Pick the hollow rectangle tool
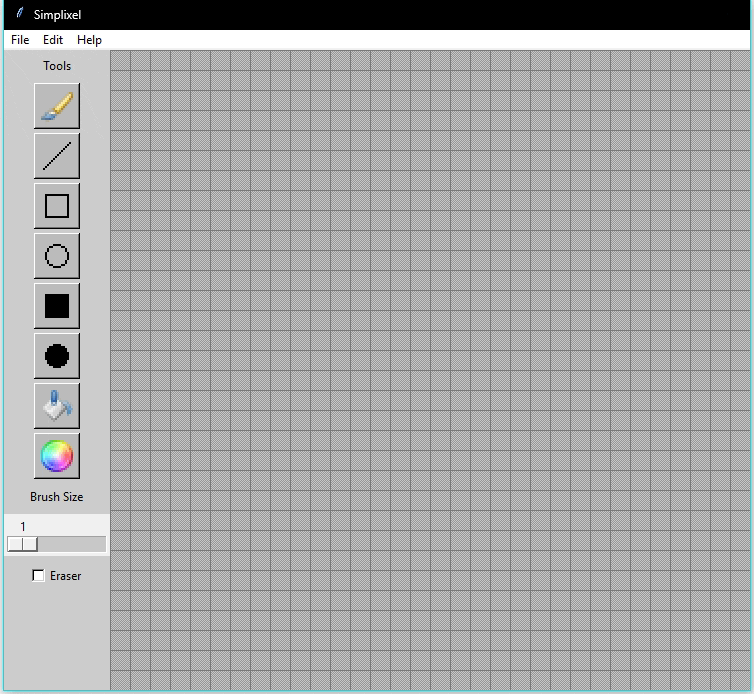This screenshot has width=754, height=694. 57,206
